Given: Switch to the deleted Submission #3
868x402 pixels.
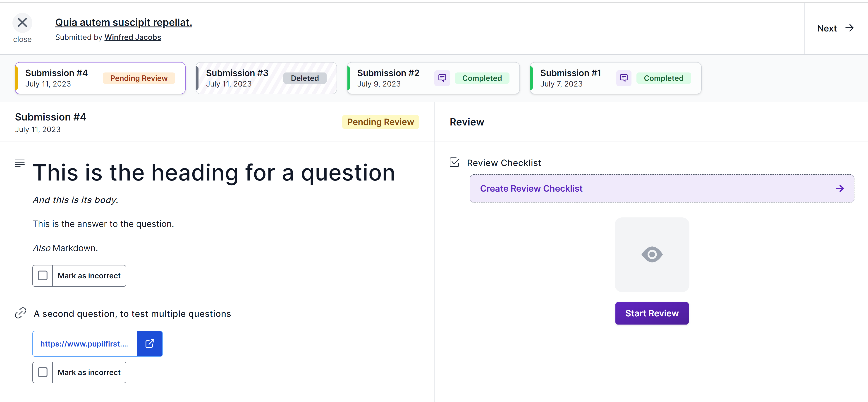Looking at the screenshot, I should click(266, 78).
